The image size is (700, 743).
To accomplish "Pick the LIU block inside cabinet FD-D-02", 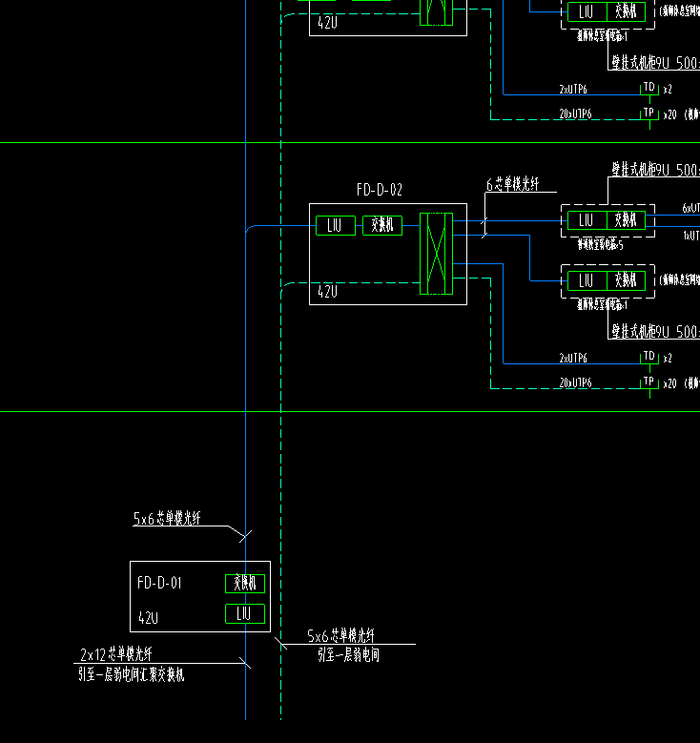I will [336, 225].
